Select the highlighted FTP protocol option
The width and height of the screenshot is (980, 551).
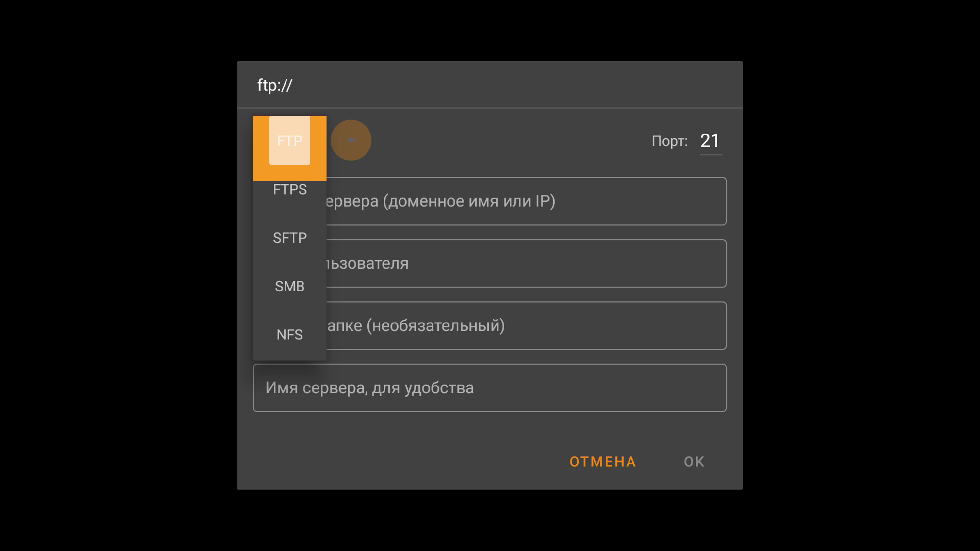[x=289, y=141]
